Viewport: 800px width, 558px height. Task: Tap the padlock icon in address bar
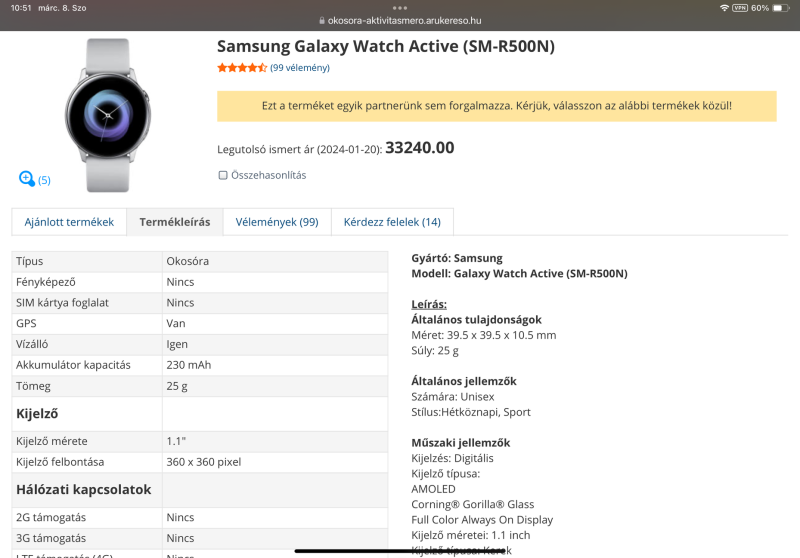tap(321, 20)
